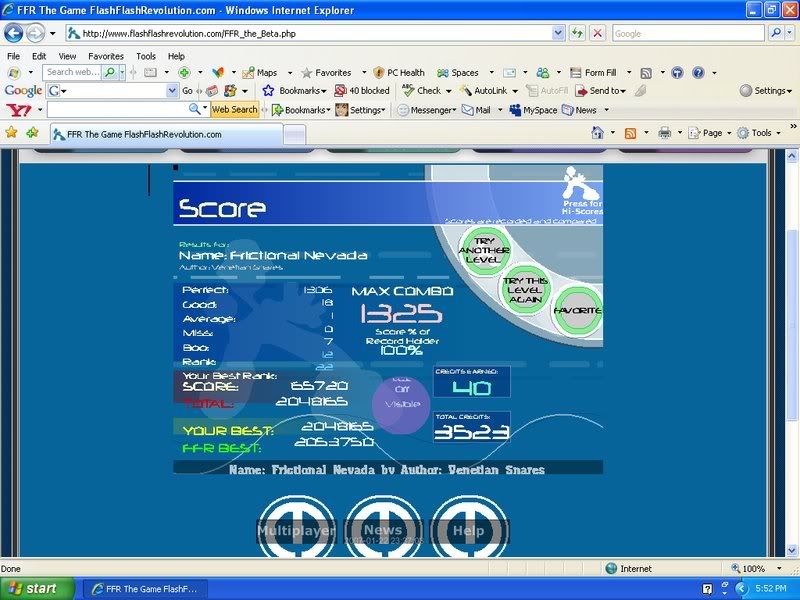800x600 pixels.
Task: Click the Print icon
Action: [664, 132]
